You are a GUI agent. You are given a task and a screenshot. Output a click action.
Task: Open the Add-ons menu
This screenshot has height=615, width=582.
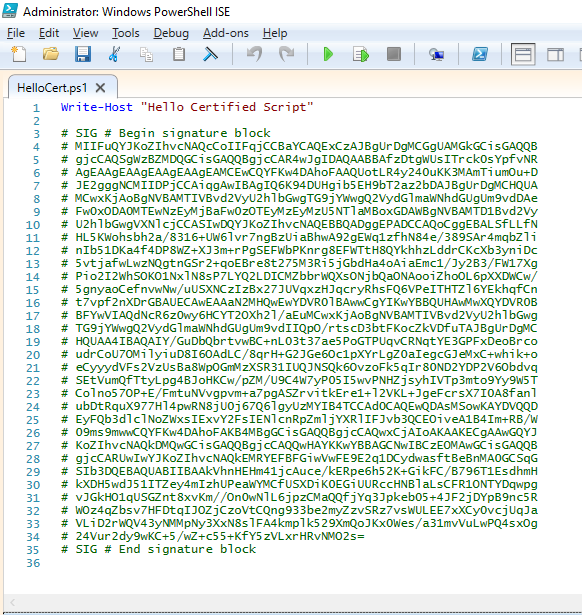[x=226, y=33]
